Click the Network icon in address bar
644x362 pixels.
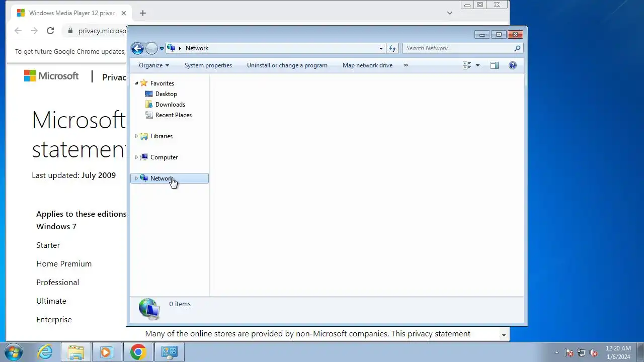(x=171, y=48)
